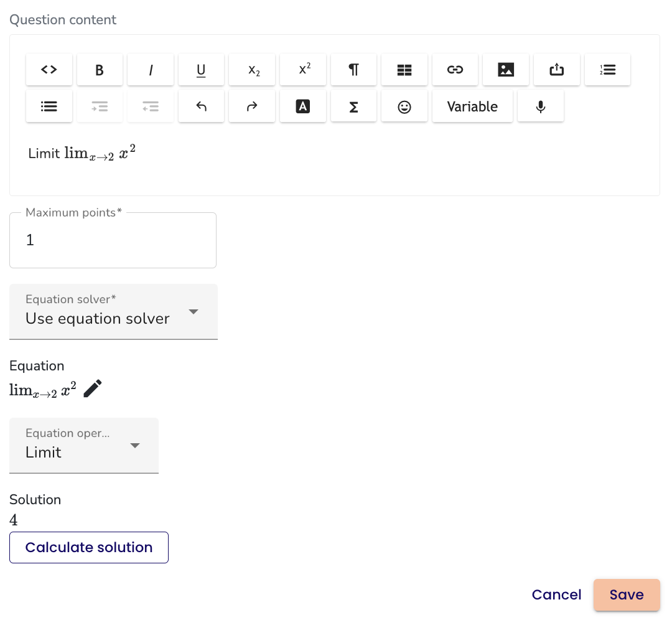Open the text color picker
The height and width of the screenshot is (625, 672).
coord(303,106)
